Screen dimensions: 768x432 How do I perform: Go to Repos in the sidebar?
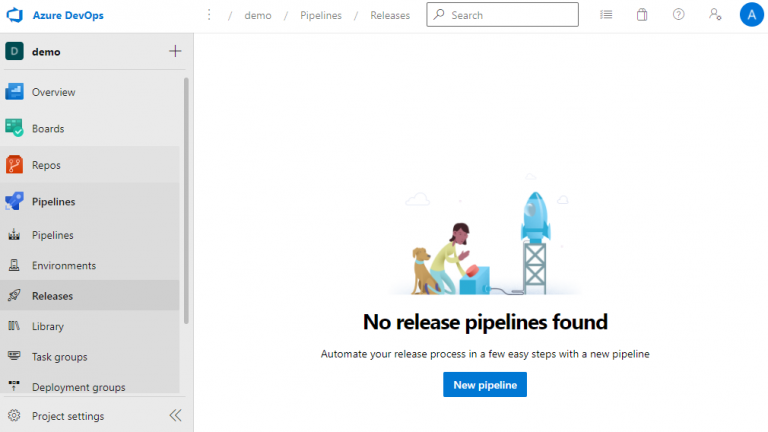tap(46, 165)
